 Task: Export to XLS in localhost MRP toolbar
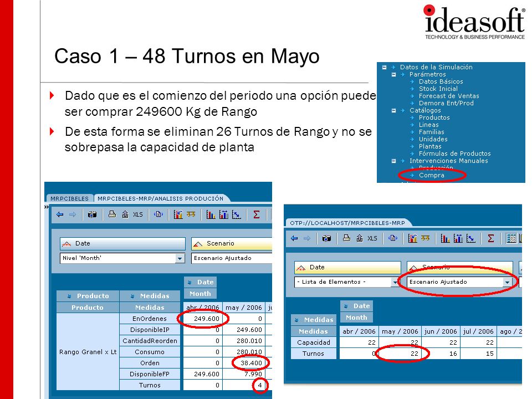[x=372, y=238]
